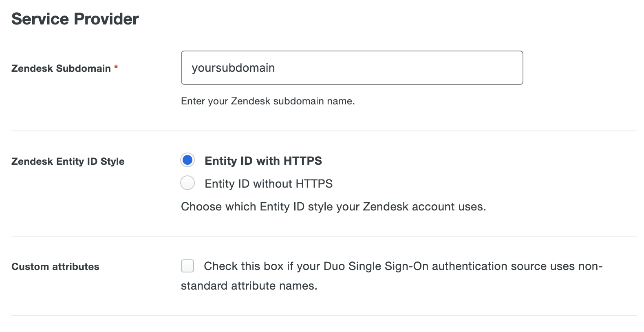
Task: Click the Zendesk Entity ID Style label
Action: [68, 161]
